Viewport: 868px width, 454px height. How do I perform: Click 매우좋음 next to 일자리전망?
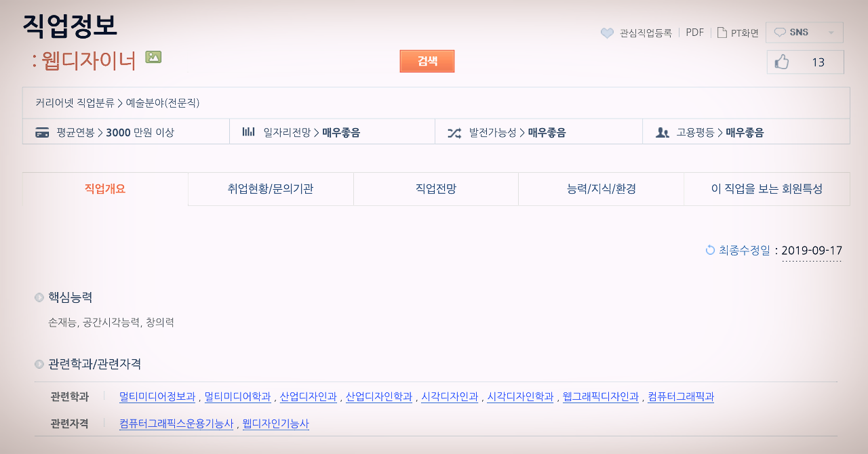click(341, 133)
